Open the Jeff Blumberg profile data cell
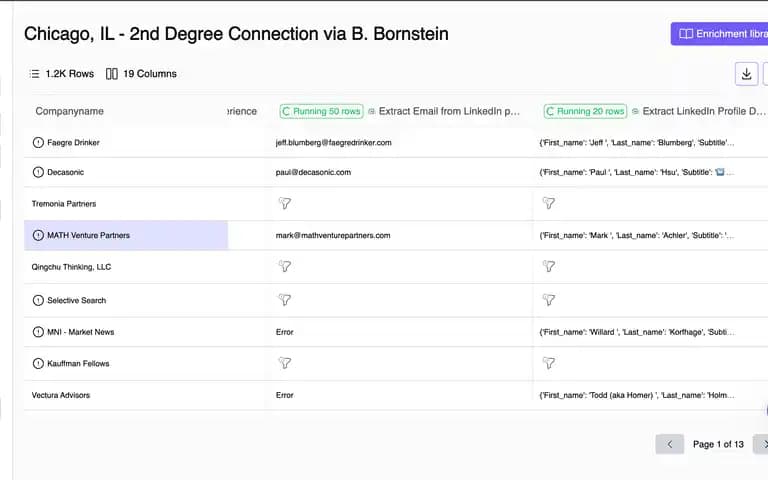768x480 pixels. [x=637, y=143]
